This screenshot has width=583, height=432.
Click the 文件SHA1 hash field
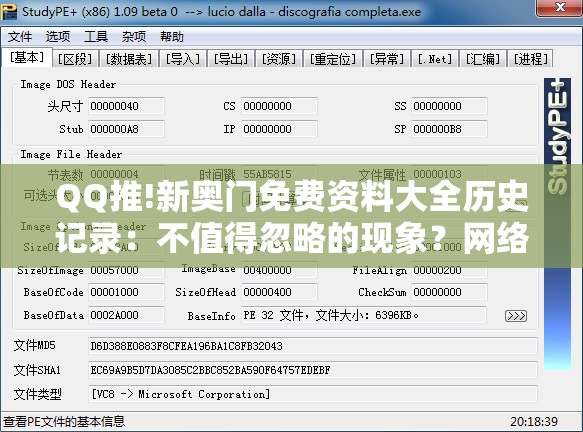click(x=313, y=370)
